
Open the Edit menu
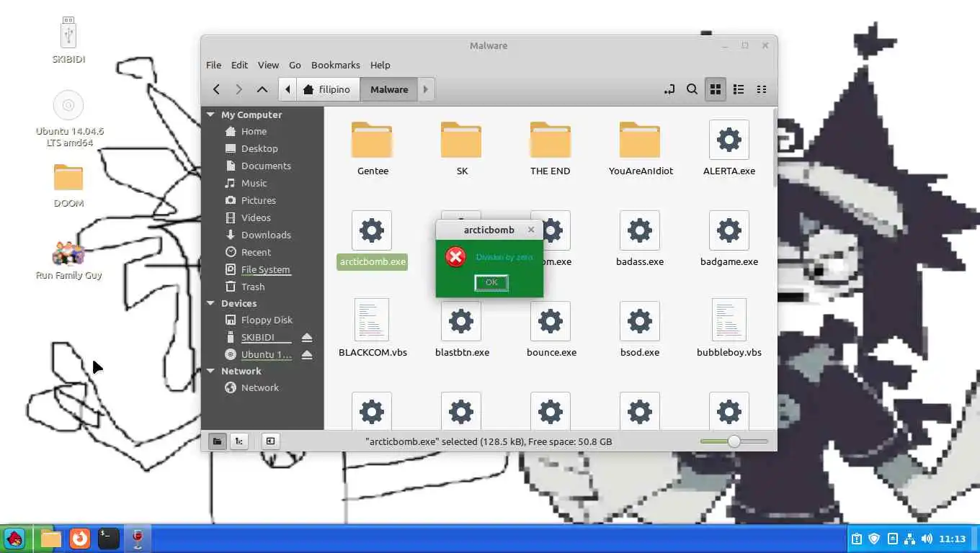pyautogui.click(x=239, y=65)
